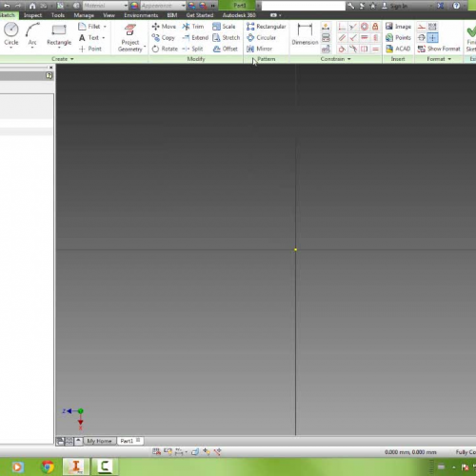Apply the Collinear constraint
The image size is (476, 476).
tap(353, 27)
